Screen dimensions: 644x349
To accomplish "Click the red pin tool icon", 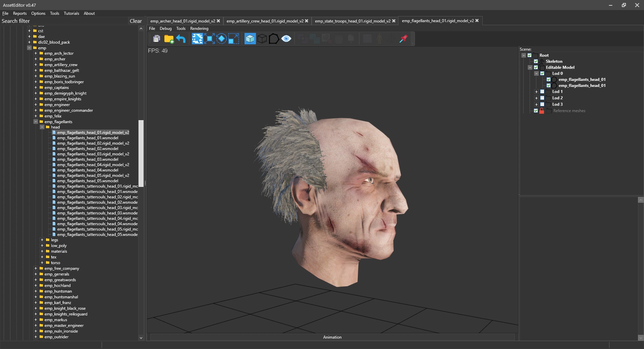I will coord(404,39).
